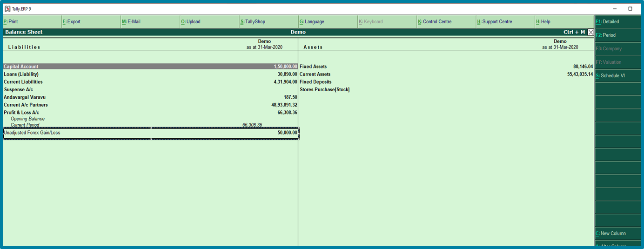The image size is (644, 249).
Task: Click the F7 Valuation button
Action: point(618,62)
